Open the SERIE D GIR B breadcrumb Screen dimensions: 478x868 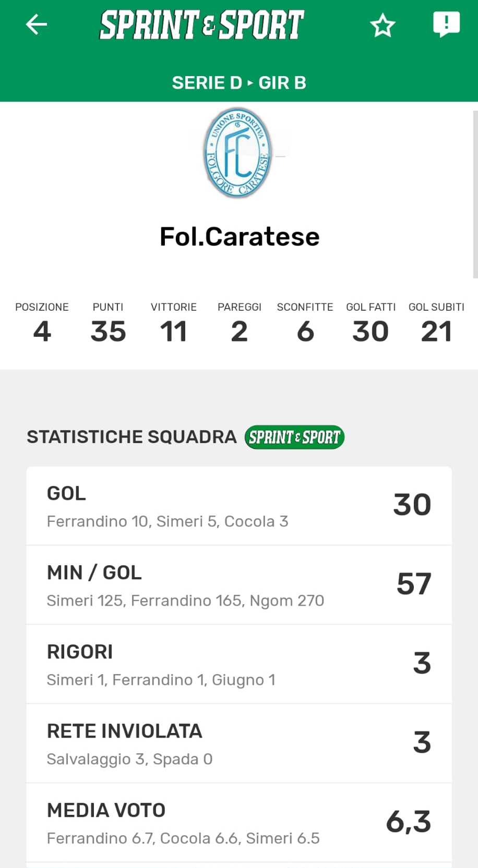click(x=239, y=82)
